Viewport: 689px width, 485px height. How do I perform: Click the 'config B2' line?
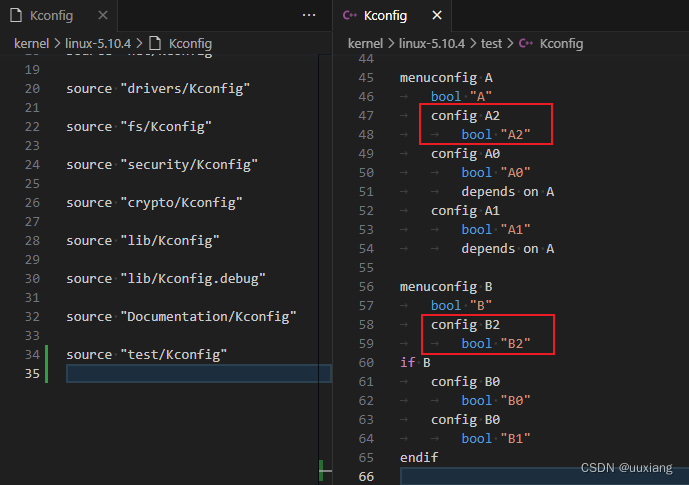(x=465, y=325)
